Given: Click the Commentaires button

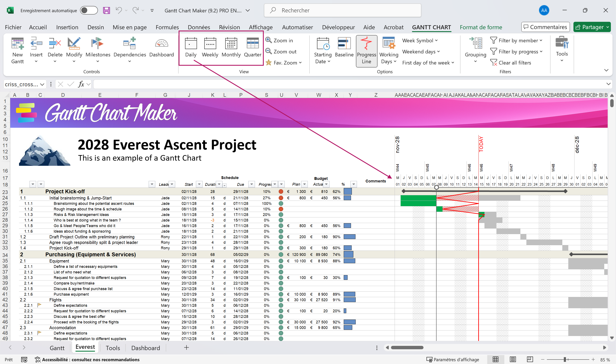Looking at the screenshot, I should point(545,27).
